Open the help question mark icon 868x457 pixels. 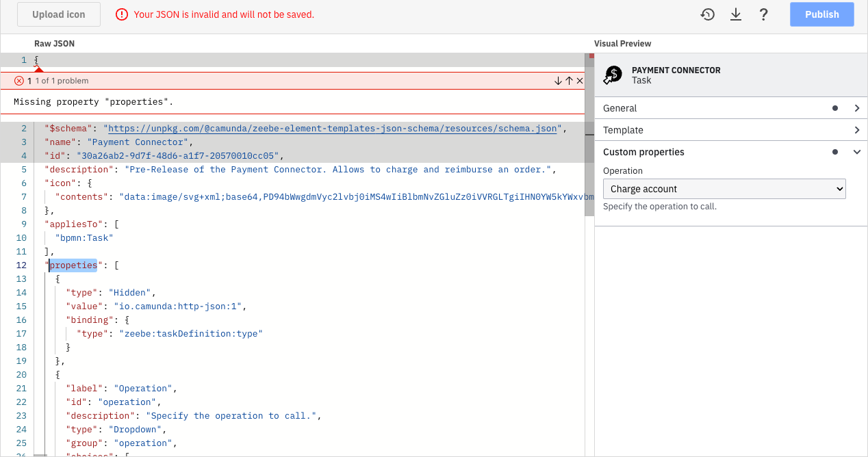(x=763, y=14)
